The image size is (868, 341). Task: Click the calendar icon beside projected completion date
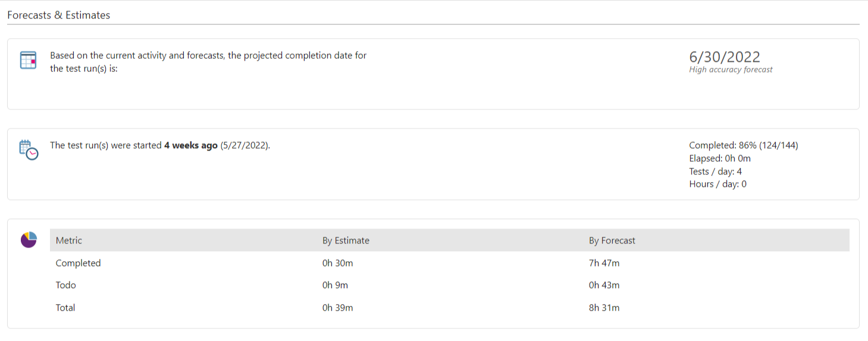[29, 60]
